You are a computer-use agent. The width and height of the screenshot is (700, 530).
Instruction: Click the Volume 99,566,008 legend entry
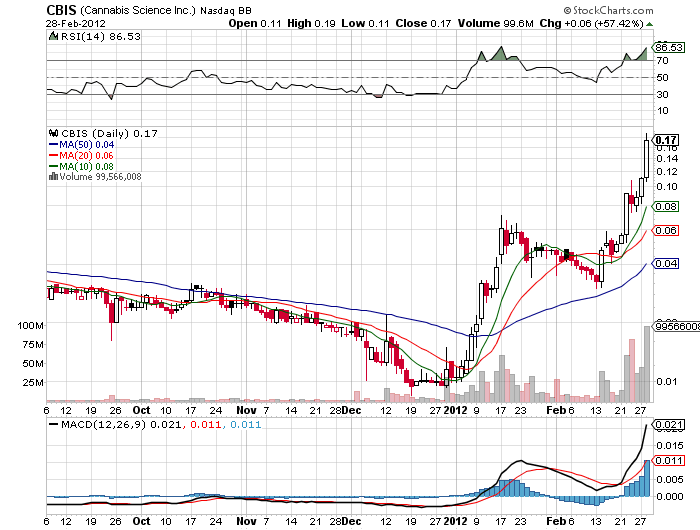pyautogui.click(x=100, y=177)
